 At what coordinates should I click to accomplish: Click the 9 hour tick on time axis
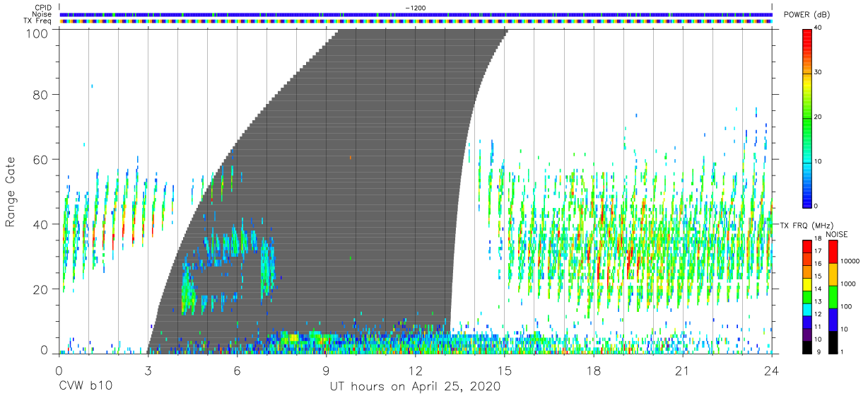click(x=326, y=370)
